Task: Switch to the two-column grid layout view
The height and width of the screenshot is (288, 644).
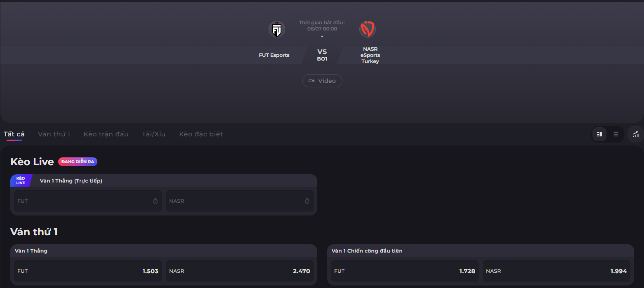Action: [x=599, y=134]
